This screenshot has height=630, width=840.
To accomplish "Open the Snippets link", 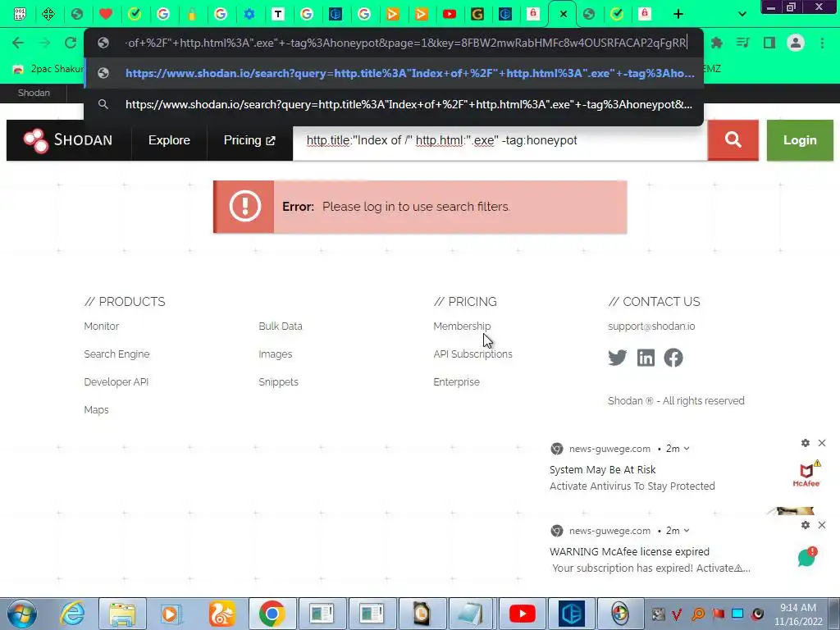I will (x=279, y=382).
